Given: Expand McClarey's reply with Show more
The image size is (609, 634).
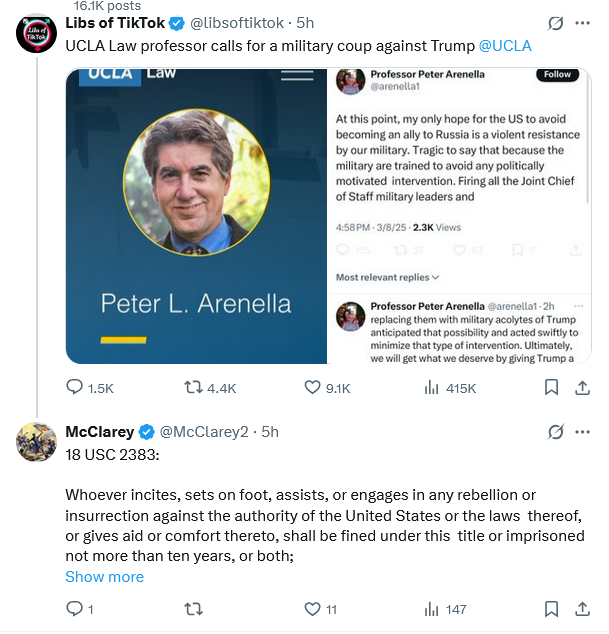Looking at the screenshot, I should pyautogui.click(x=104, y=577).
